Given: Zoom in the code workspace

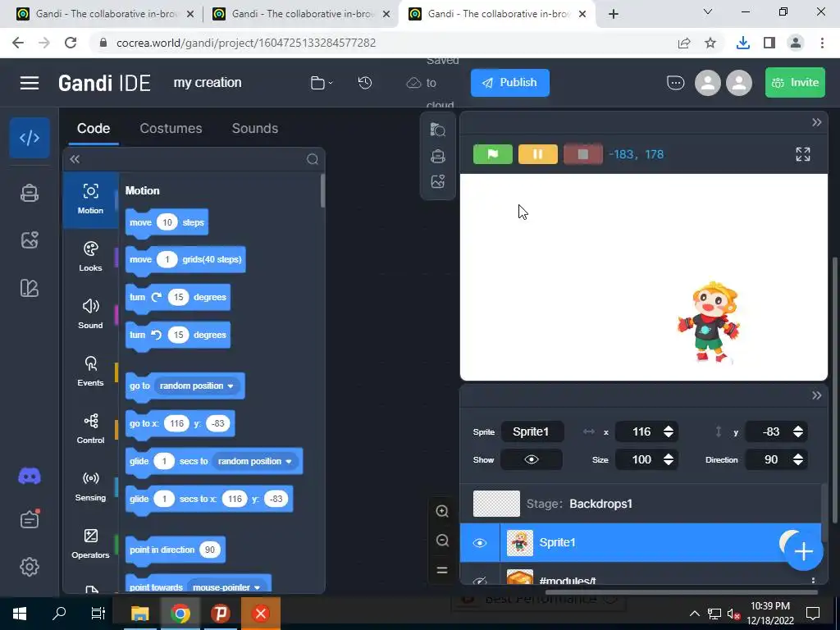Looking at the screenshot, I should pos(442,511).
